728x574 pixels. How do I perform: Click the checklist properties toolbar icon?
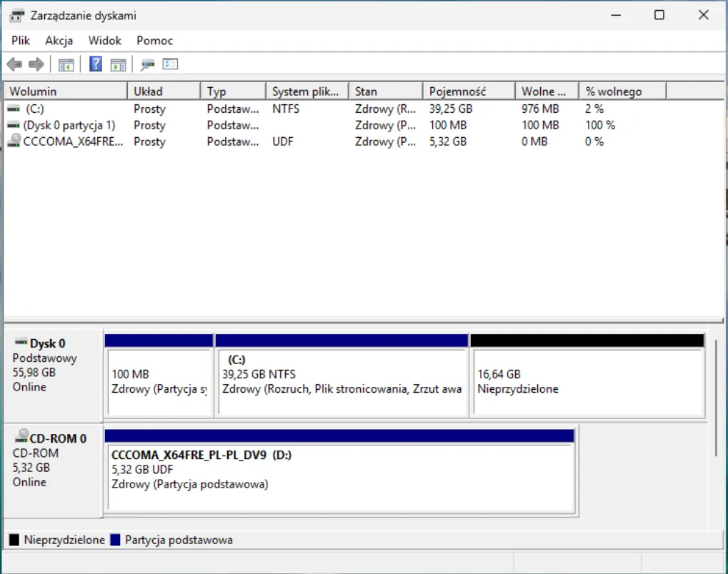coord(170,65)
